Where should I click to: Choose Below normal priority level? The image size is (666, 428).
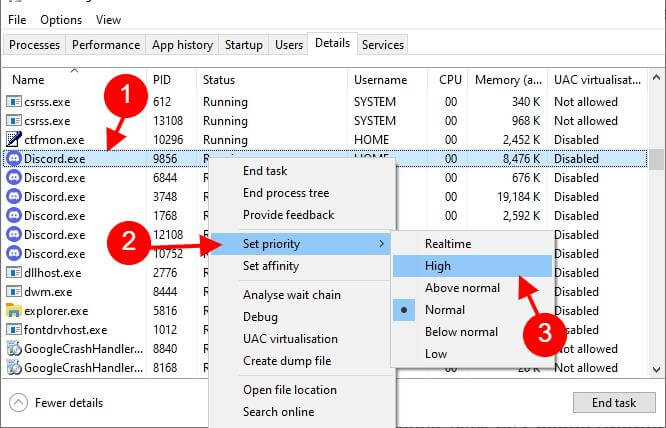(x=461, y=332)
